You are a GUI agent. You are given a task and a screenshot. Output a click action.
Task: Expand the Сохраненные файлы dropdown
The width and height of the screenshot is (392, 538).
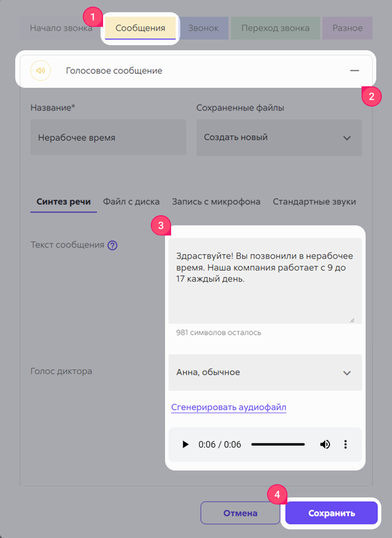point(279,137)
